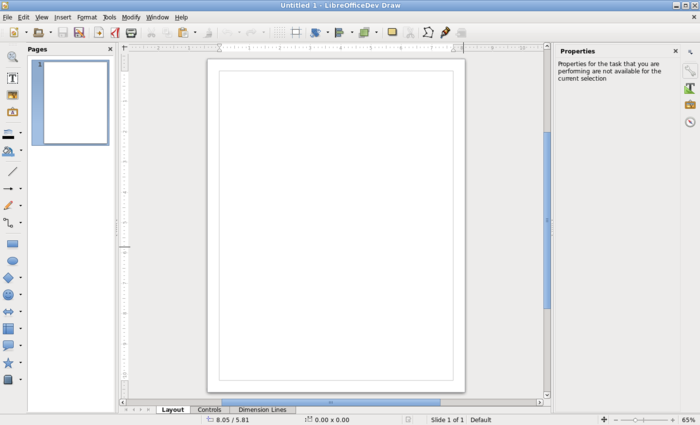Image resolution: width=700 pixels, height=425 pixels.
Task: Toggle the grid display button in the toolbar
Action: pyautogui.click(x=279, y=33)
